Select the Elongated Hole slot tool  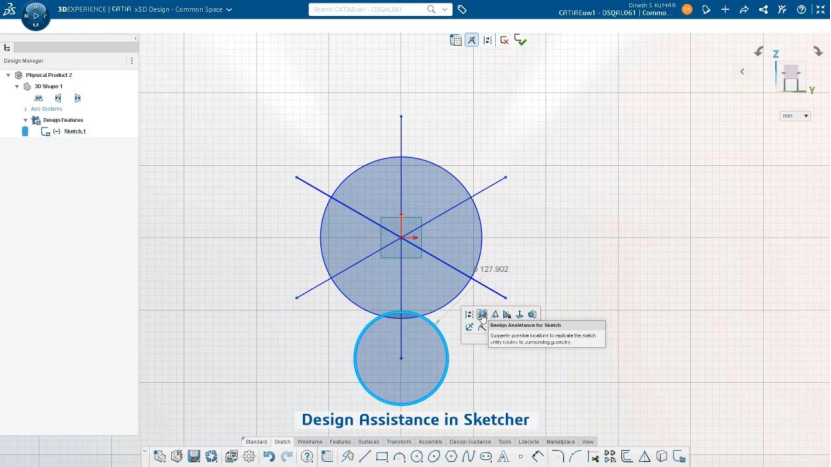click(x=485, y=456)
